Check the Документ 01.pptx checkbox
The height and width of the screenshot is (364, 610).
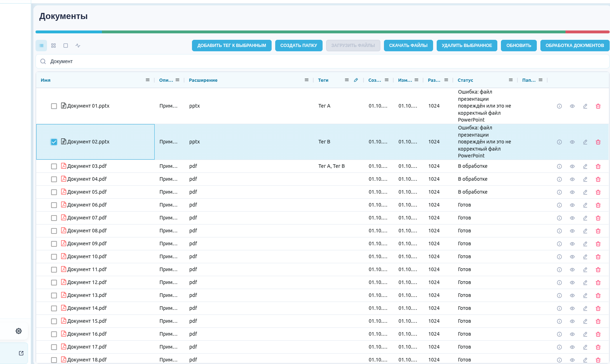point(54,106)
